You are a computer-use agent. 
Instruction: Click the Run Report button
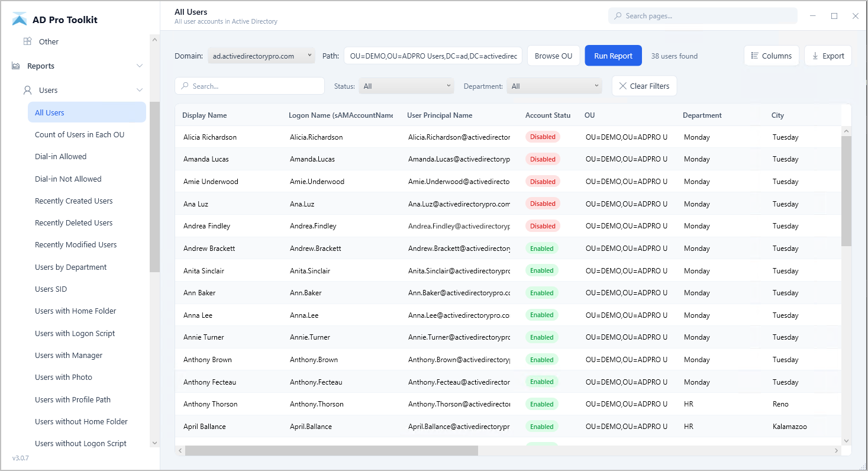point(613,56)
